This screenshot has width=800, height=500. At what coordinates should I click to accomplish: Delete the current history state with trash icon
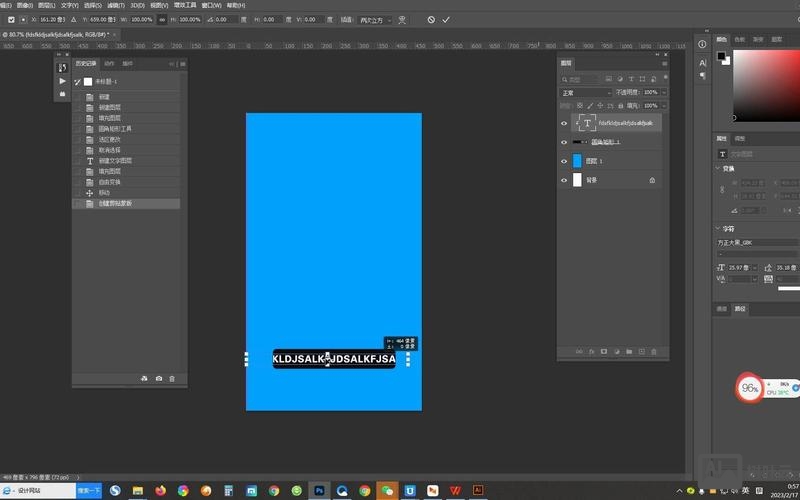pyautogui.click(x=172, y=378)
